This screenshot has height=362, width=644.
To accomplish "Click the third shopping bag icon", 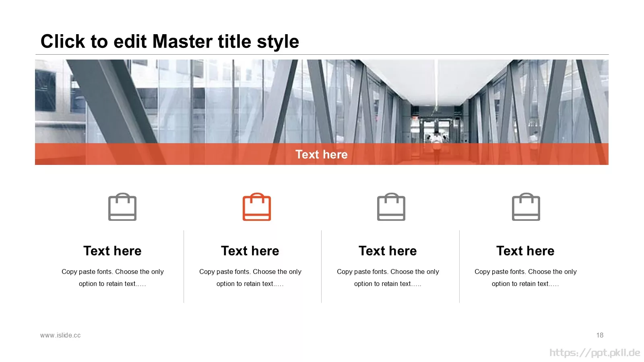I will (391, 207).
